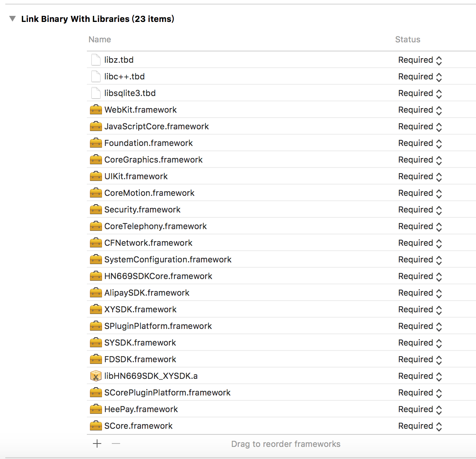Change JavaScriptCore.framework Required status
The width and height of the screenshot is (476, 459).
click(420, 127)
